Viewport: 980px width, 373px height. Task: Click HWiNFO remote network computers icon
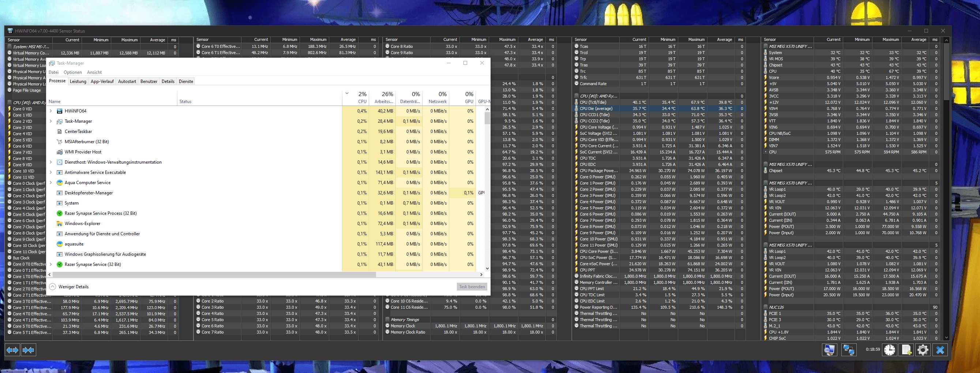(x=848, y=350)
